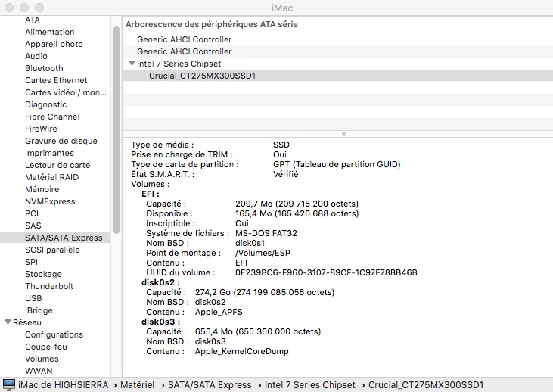553x392 pixels.
Task: Select Fibre Channel entry
Action: click(52, 117)
